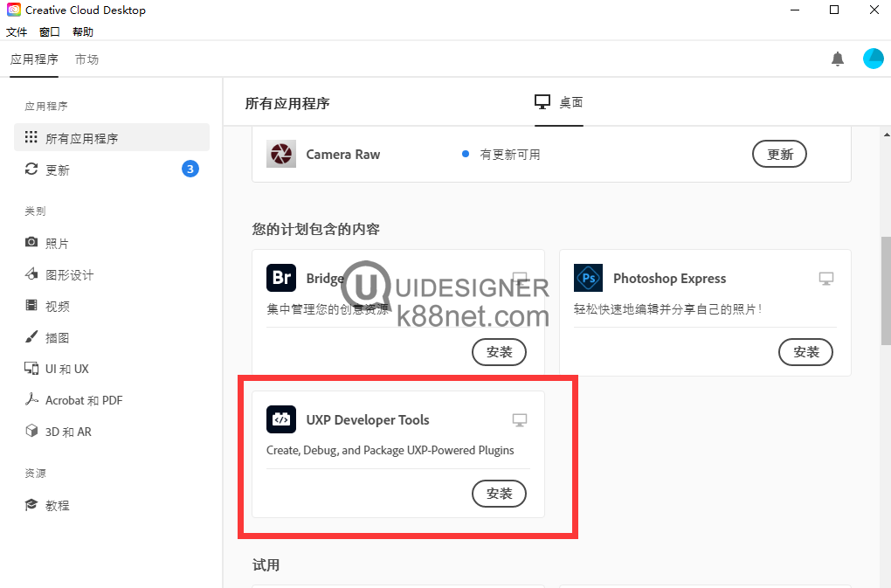Viewport: 891px width, 588px height.
Task: Click the desktop monitor icon on UXP Developer Tools card
Action: coord(520,420)
